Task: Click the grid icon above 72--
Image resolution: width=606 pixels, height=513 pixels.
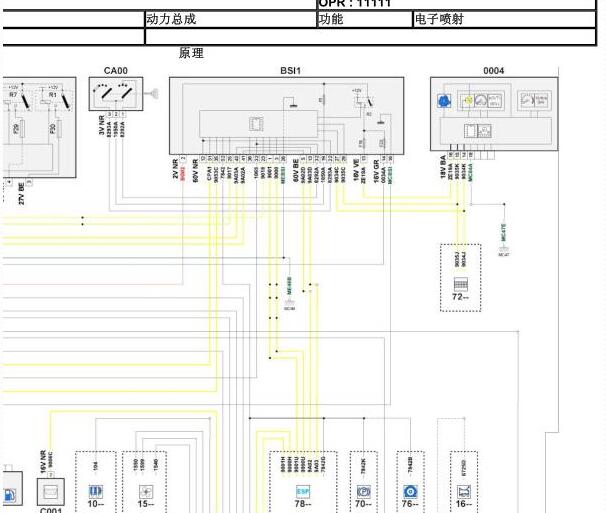Action: click(x=460, y=284)
